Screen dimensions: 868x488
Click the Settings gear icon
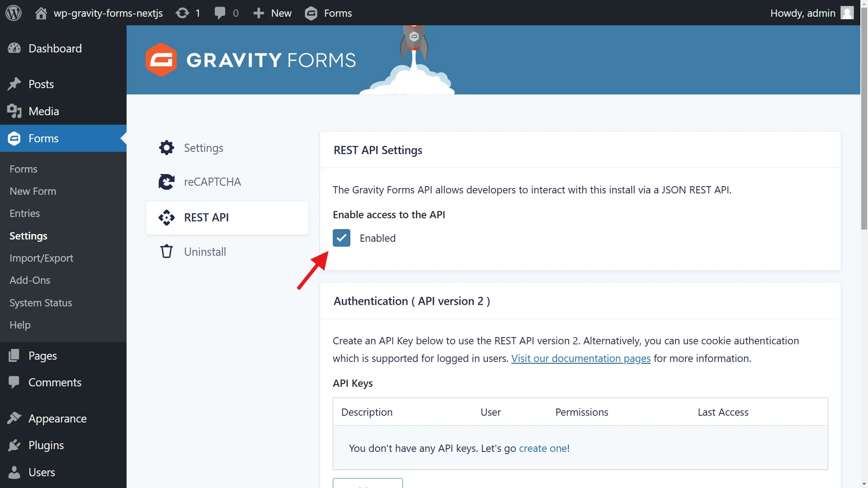pyautogui.click(x=166, y=148)
